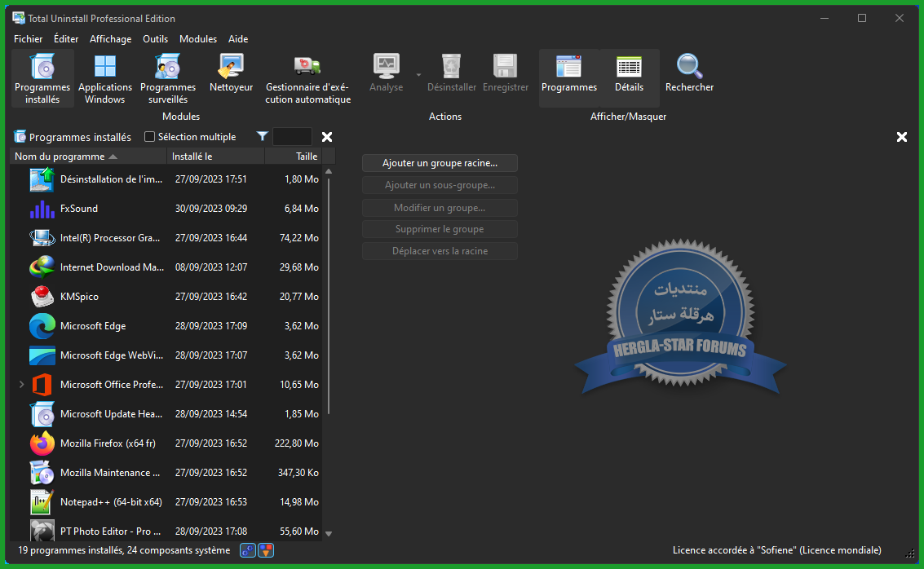Open Applications Windows module

point(105,78)
